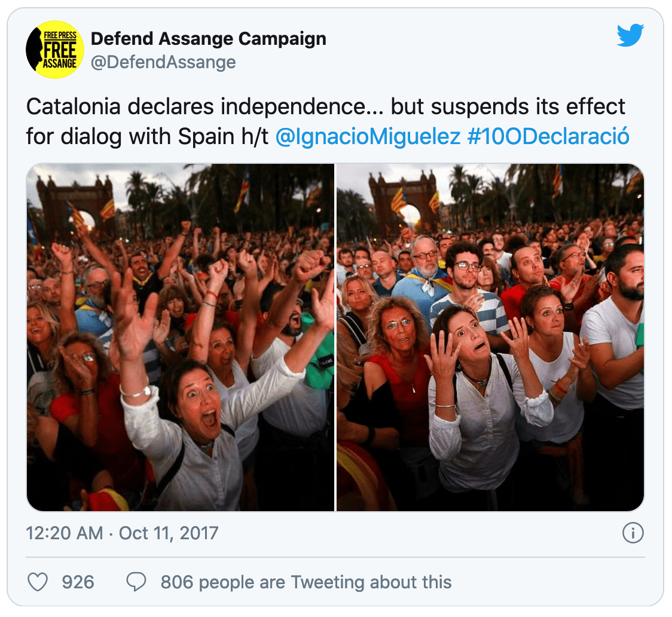Viewport: 672px width, 617px height.
Task: Click the reply speech bubble icon
Action: coord(136,582)
